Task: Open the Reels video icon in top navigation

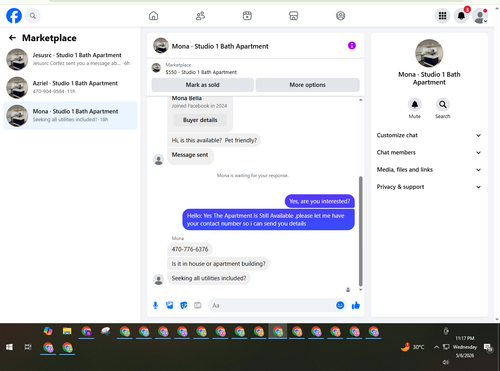Action: click(x=247, y=16)
